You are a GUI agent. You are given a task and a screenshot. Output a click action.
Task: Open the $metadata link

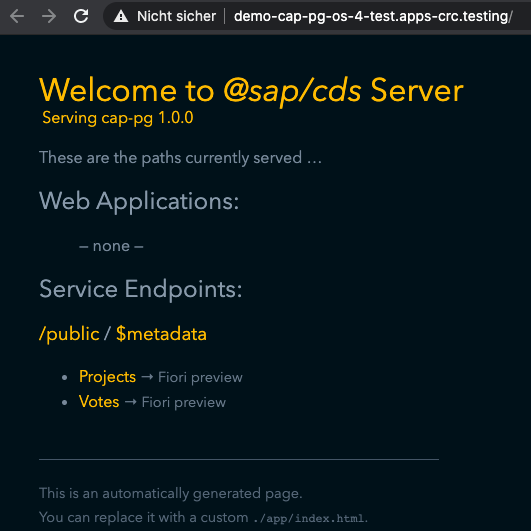(161, 334)
